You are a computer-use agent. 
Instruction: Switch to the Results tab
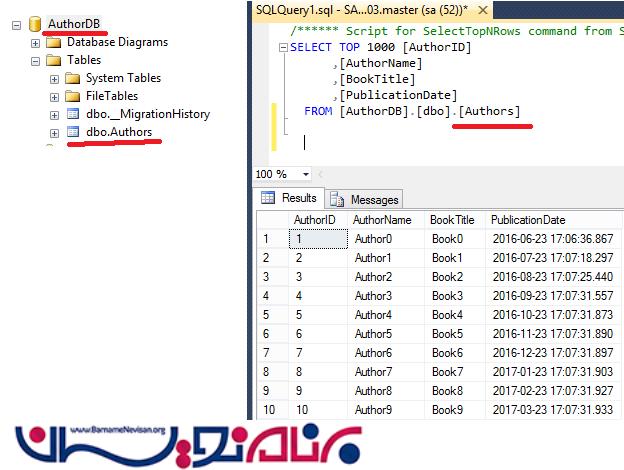289,198
